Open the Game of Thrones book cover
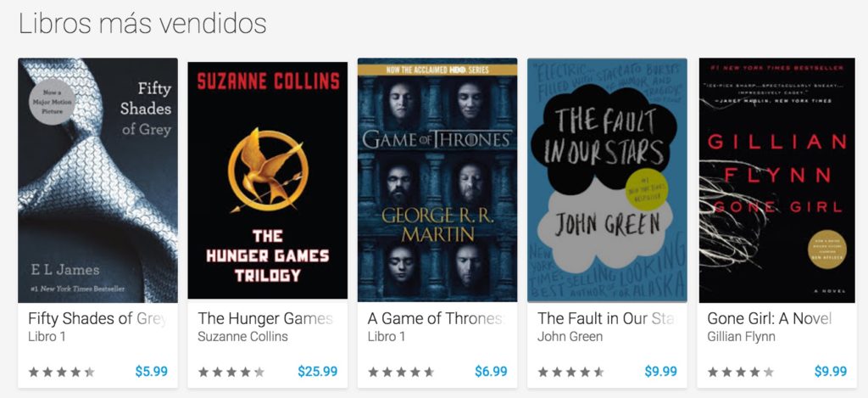The height and width of the screenshot is (398, 868). tap(437, 180)
